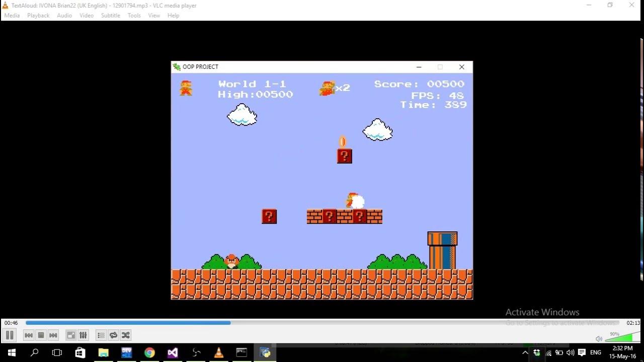The height and width of the screenshot is (362, 644).
Task: Open File Explorer from taskbar
Action: (x=103, y=352)
